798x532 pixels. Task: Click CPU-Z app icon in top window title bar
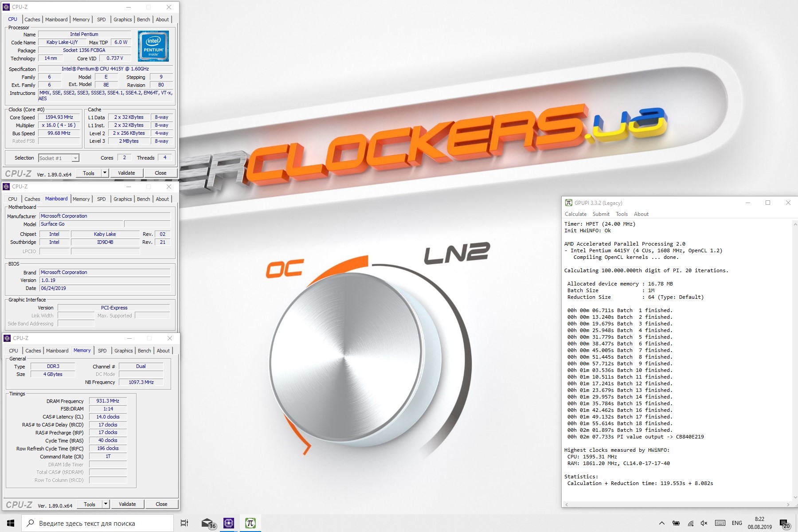tap(6, 7)
